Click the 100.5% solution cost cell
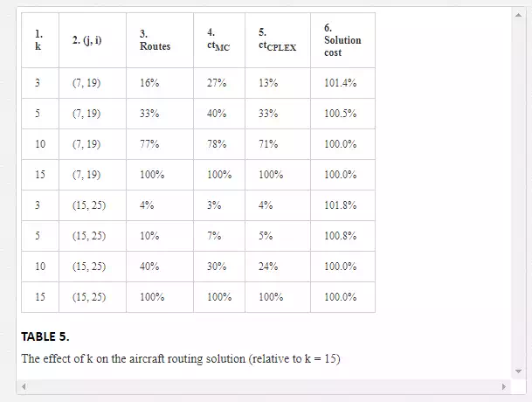Screen dimensions: 532x402 [x=340, y=114]
